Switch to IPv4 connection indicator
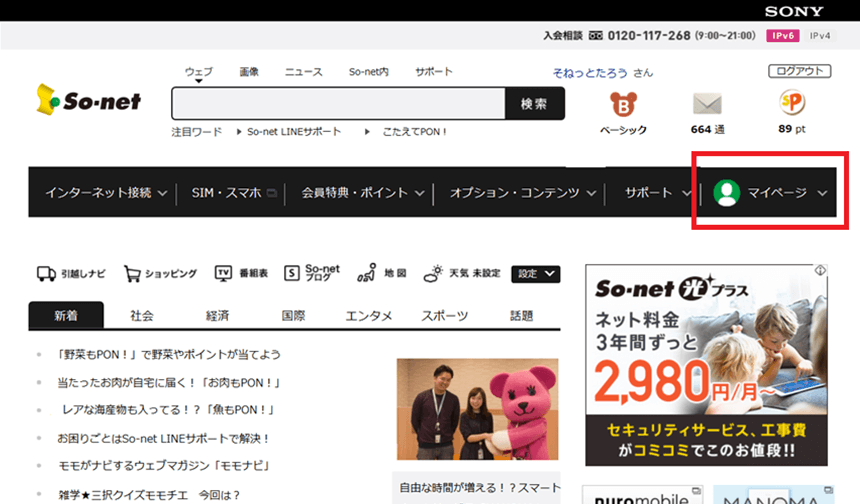This screenshot has height=504, width=860. 819,35
